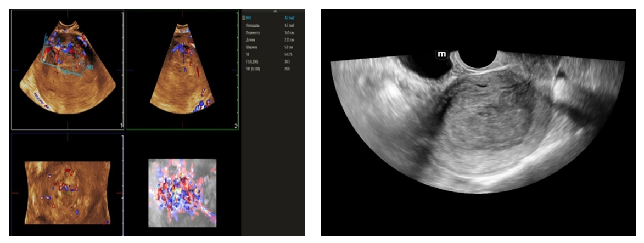644x243 pixels.
Task: Collapse the ОИ1 measurement group
Action: click(x=244, y=18)
